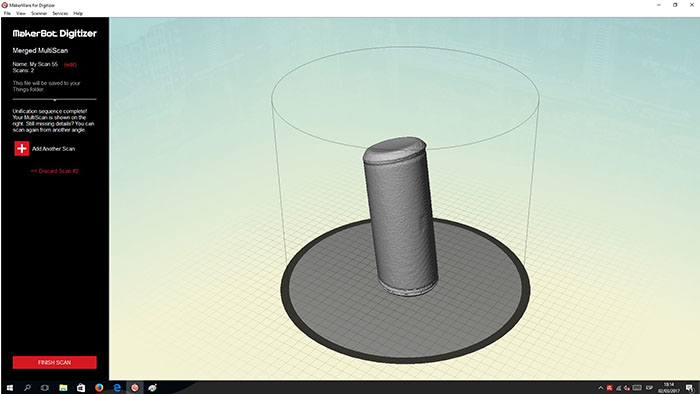Expand hidden system tray icons chevron

(600, 388)
